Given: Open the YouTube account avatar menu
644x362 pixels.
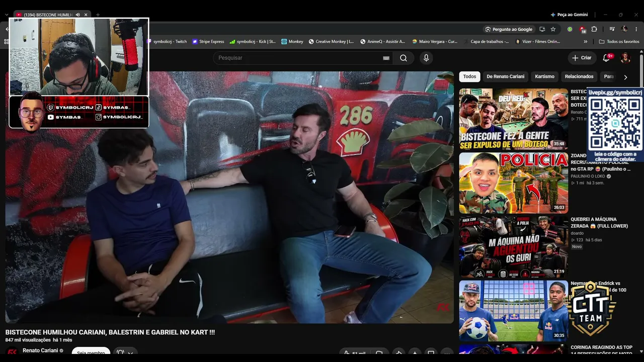Looking at the screenshot, I should 625,58.
